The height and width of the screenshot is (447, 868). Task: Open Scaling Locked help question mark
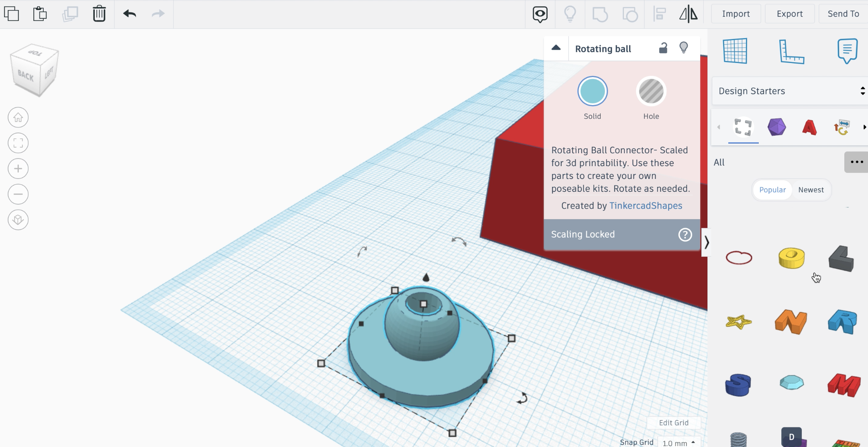[685, 234]
